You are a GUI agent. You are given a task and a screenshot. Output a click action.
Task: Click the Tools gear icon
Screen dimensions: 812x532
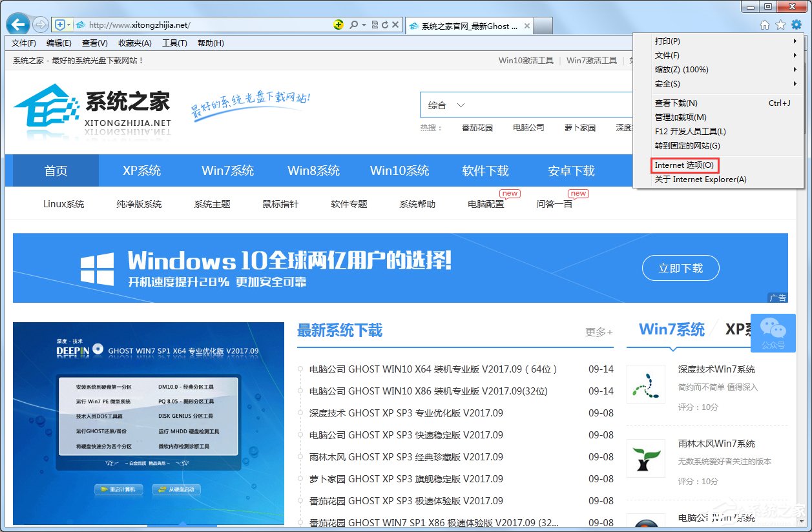pos(796,24)
